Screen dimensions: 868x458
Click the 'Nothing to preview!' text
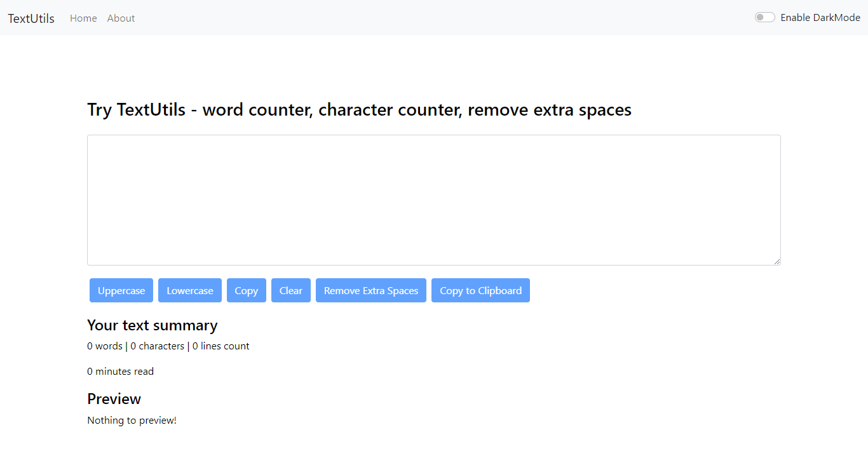132,421
